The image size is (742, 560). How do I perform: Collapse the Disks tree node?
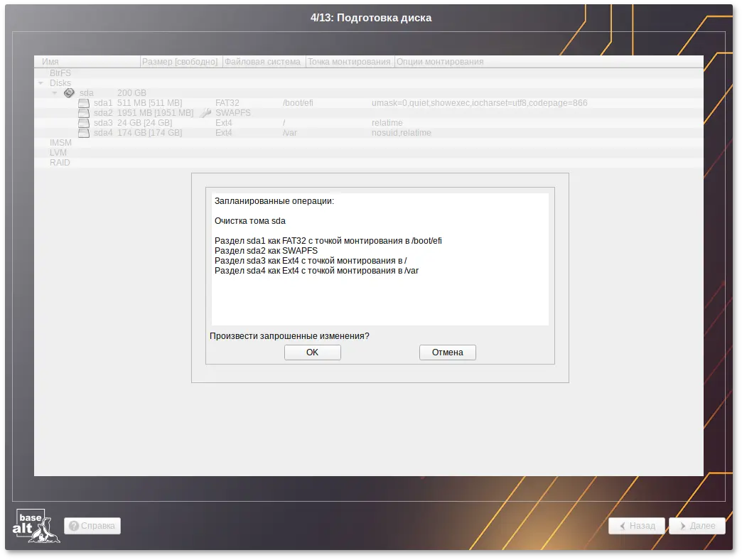tap(41, 83)
